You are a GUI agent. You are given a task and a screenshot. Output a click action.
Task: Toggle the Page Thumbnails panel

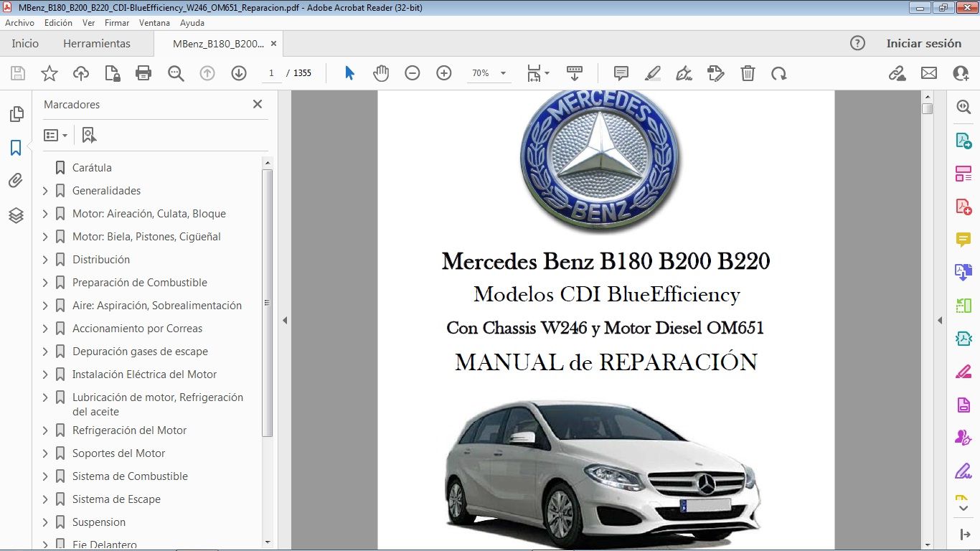coord(17,113)
